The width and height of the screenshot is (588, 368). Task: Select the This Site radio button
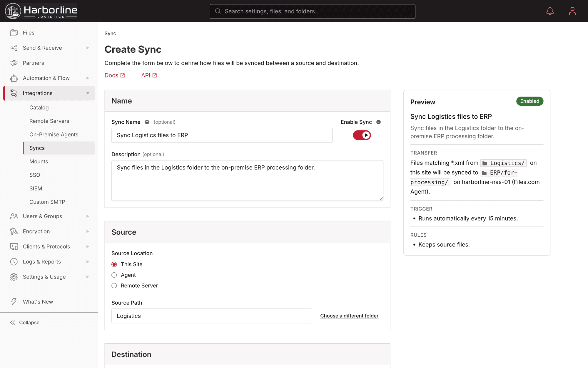click(114, 264)
